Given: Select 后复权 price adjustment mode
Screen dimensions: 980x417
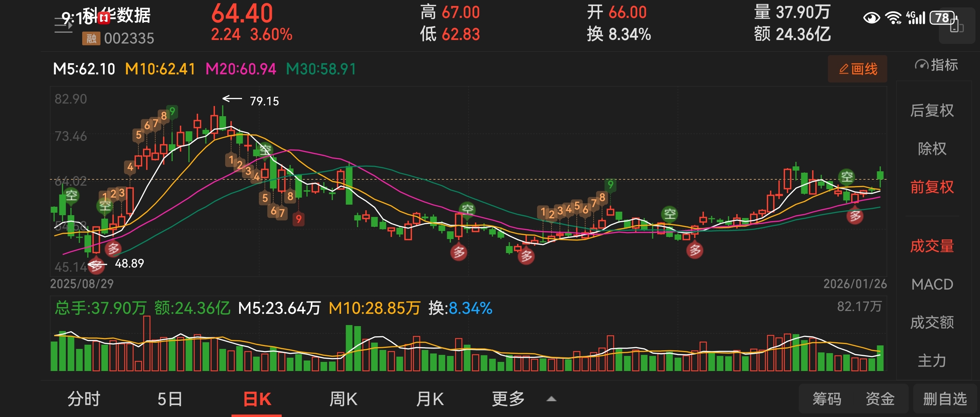Looking at the screenshot, I should point(932,111).
